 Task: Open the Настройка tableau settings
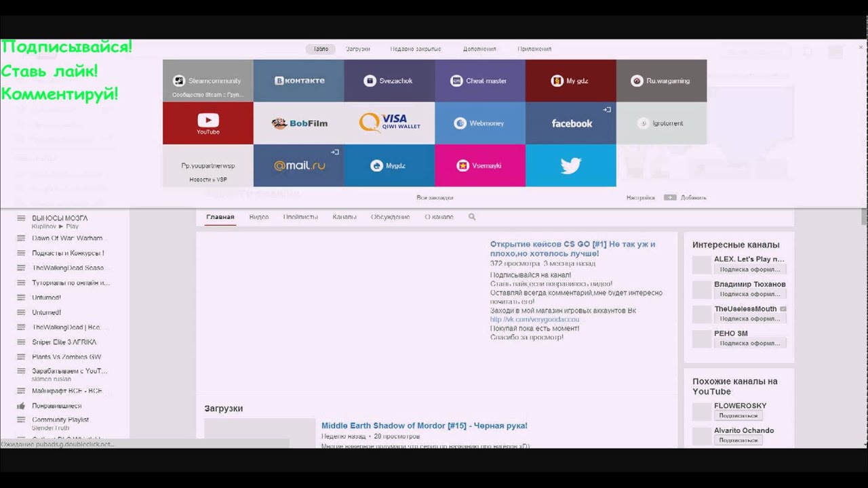pos(641,197)
